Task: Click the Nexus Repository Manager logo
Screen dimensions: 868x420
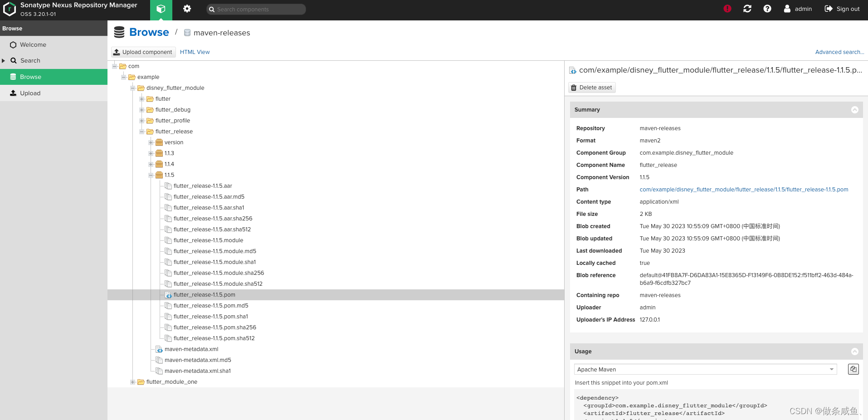Action: point(10,9)
